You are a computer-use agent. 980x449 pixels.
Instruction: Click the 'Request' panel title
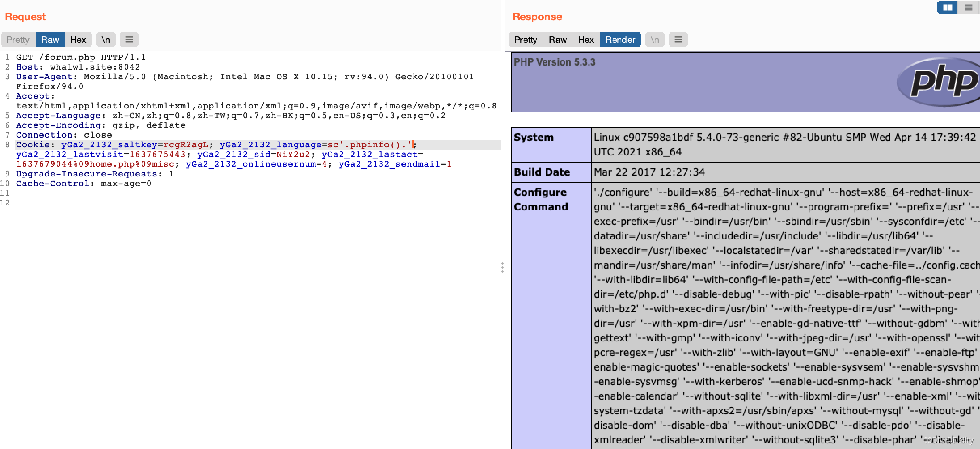pos(25,17)
